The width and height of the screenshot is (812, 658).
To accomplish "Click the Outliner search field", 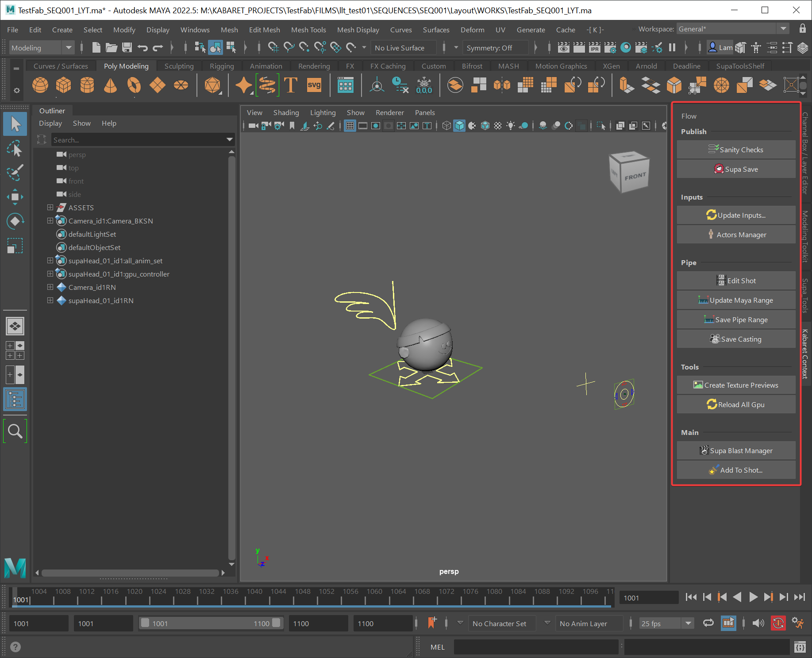I will [138, 140].
